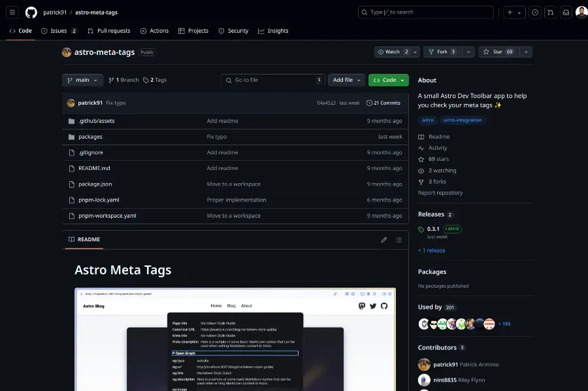Show README outline list icon
This screenshot has height=391, width=588.
(x=399, y=240)
